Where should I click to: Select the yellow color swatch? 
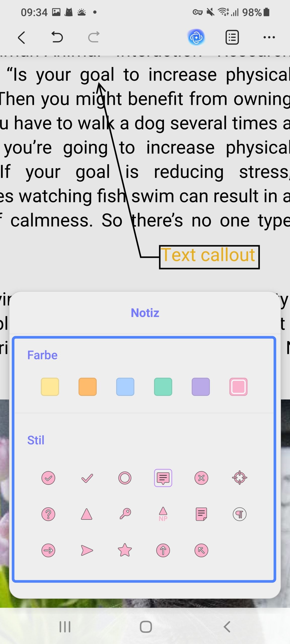pos(50,387)
